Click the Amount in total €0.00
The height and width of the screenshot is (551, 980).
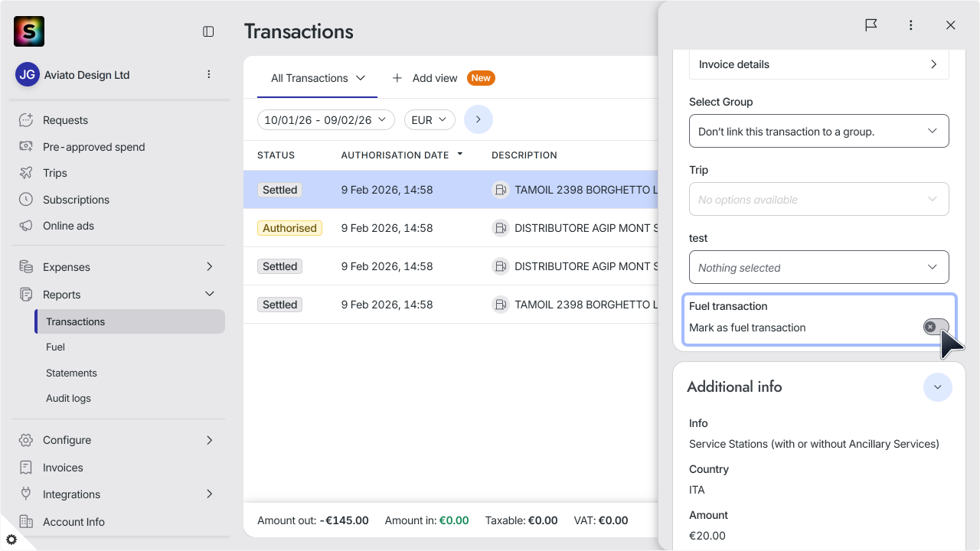454,520
